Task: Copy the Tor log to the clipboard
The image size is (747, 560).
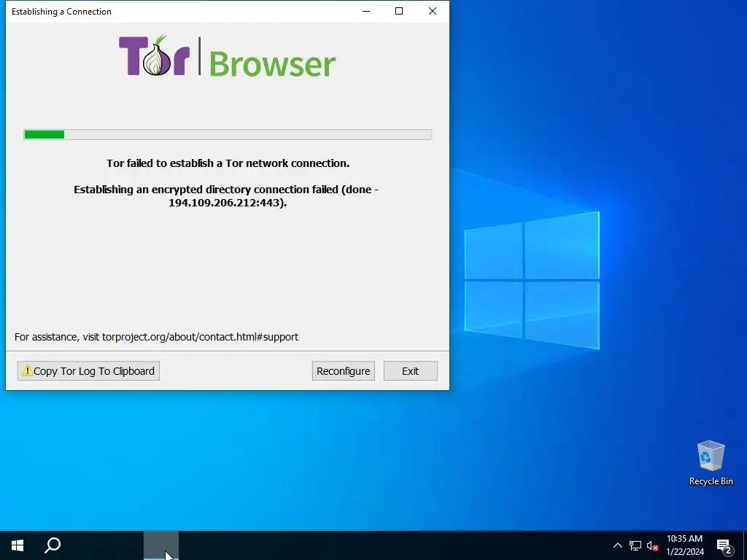Action: 88,371
